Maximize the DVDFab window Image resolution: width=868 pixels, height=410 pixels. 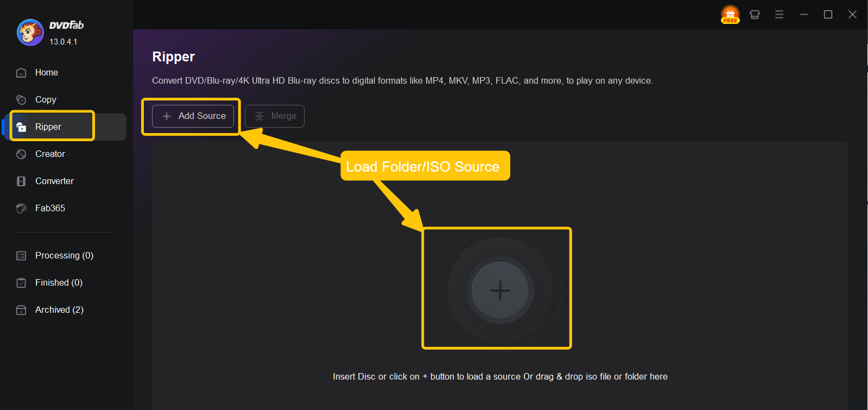tap(828, 15)
